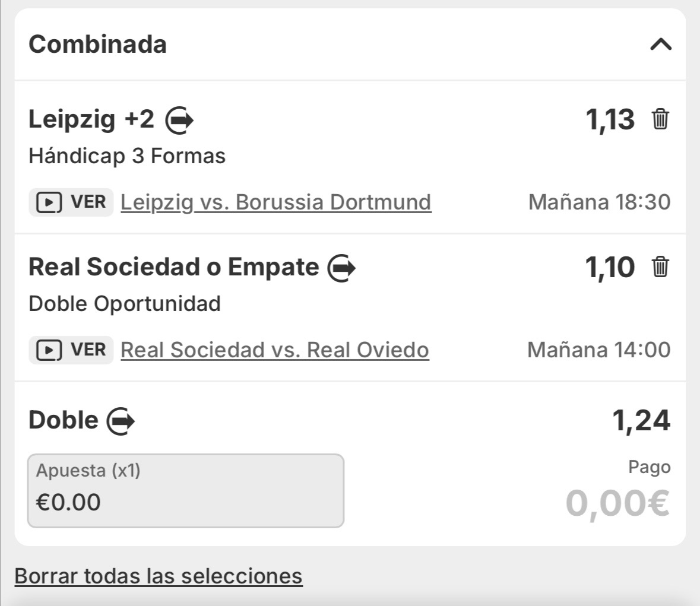Click the Combinada header title
Viewport: 700px width, 606px height.
click(x=97, y=45)
